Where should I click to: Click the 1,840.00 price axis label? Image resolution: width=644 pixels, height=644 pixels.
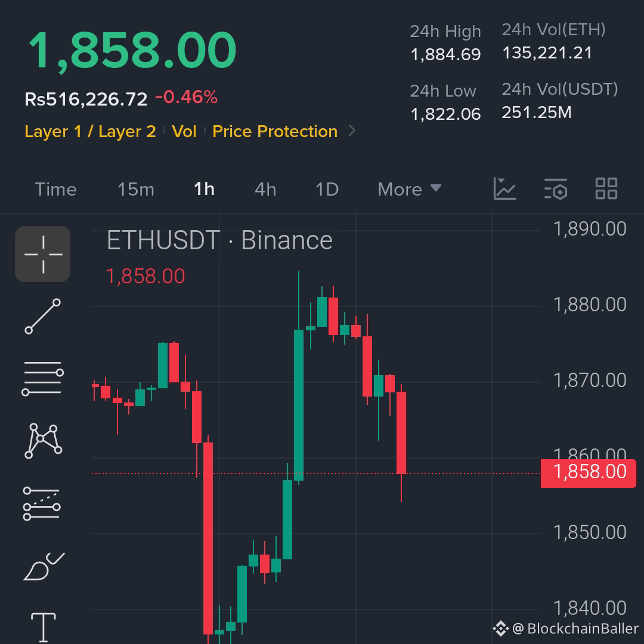590,608
